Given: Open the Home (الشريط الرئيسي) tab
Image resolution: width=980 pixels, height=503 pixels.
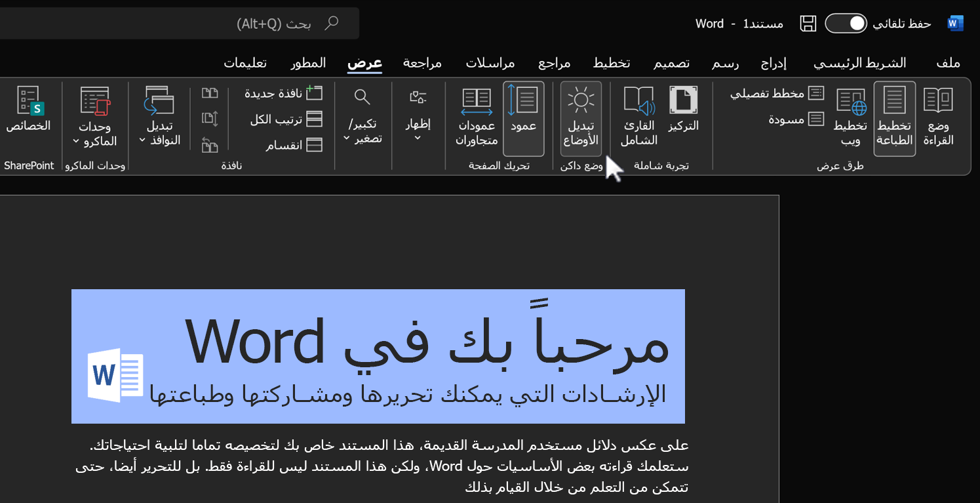Looking at the screenshot, I should pyautogui.click(x=860, y=63).
